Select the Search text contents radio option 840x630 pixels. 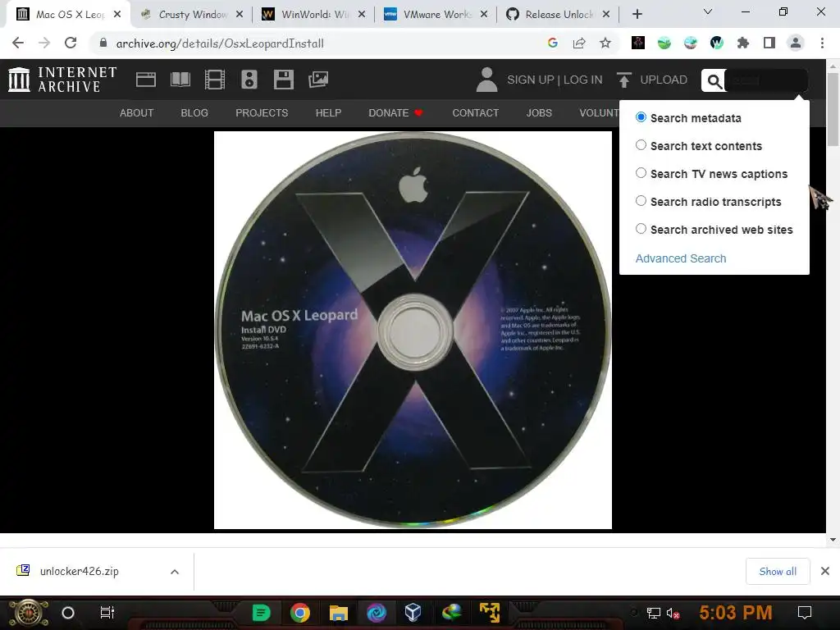[x=641, y=145]
